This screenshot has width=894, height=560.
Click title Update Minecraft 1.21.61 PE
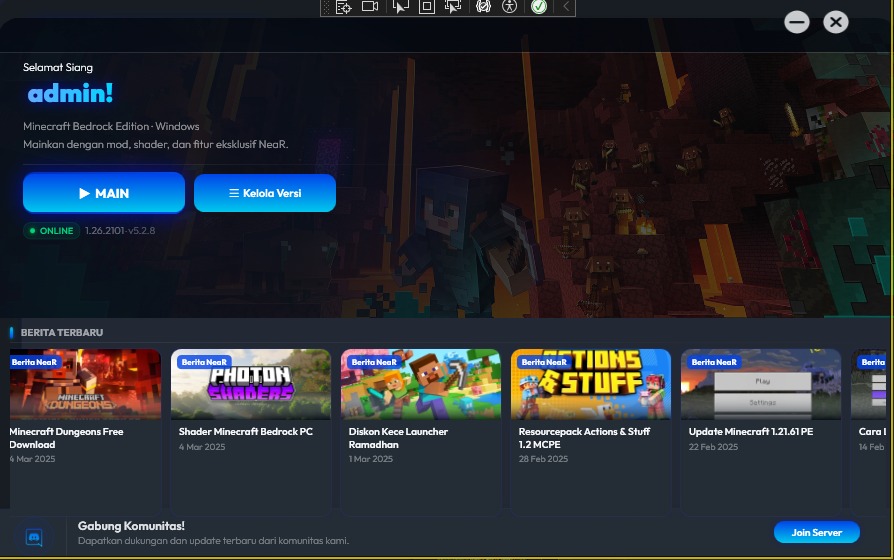point(751,432)
